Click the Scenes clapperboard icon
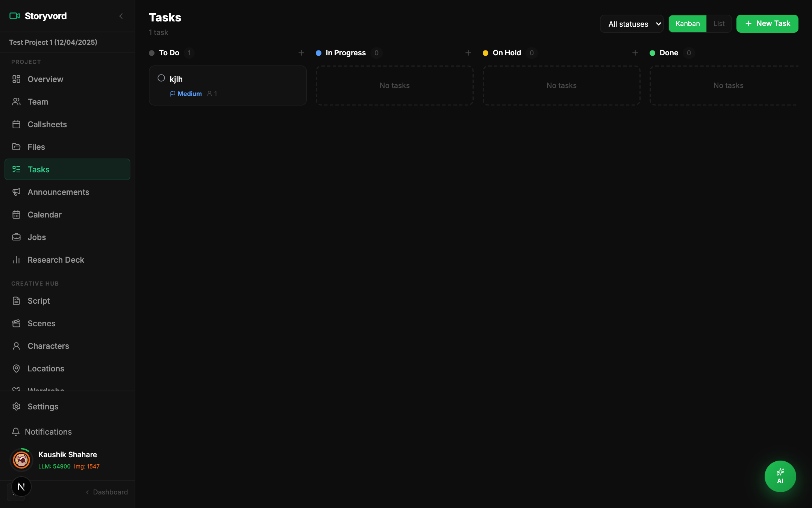 click(16, 323)
